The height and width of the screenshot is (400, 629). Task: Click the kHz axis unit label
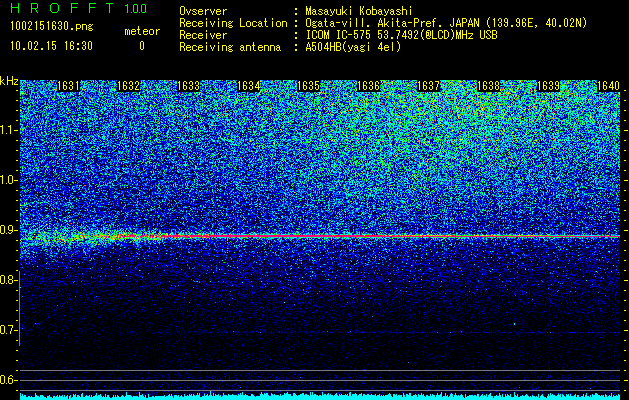[x=9, y=81]
